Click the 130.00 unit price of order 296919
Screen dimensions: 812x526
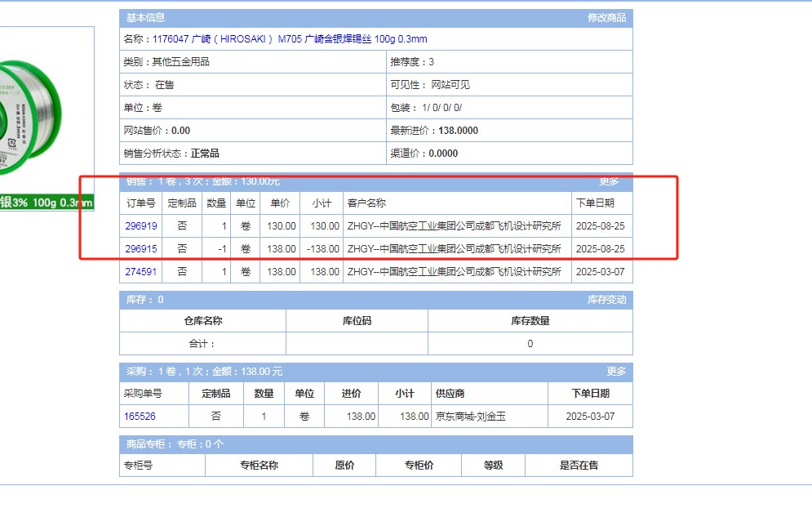point(282,226)
